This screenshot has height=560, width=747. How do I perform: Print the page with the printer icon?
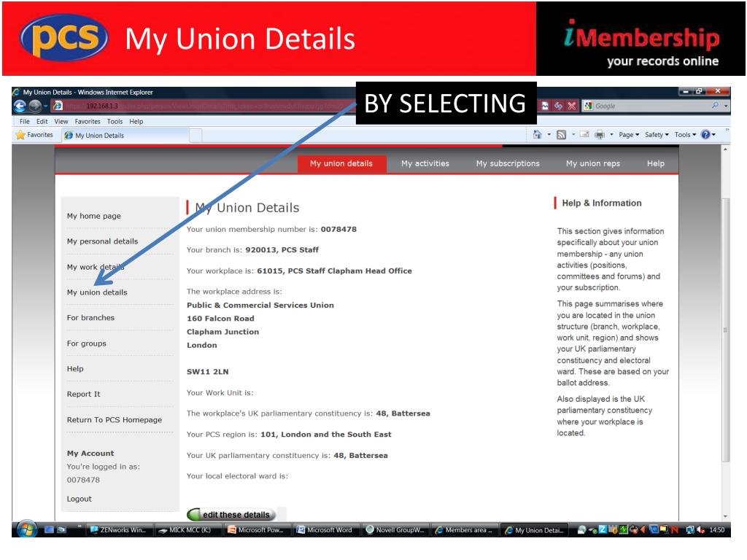[600, 135]
